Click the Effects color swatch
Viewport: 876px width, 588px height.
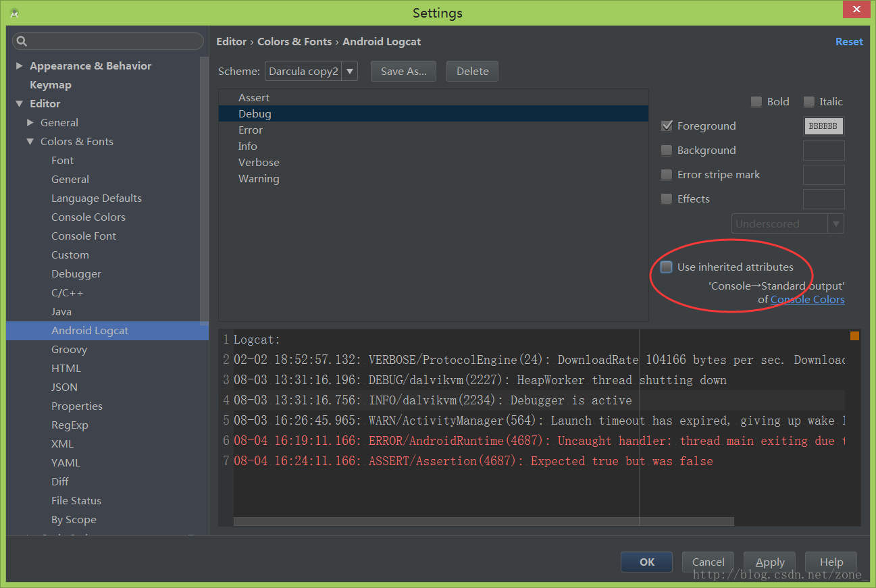(823, 199)
